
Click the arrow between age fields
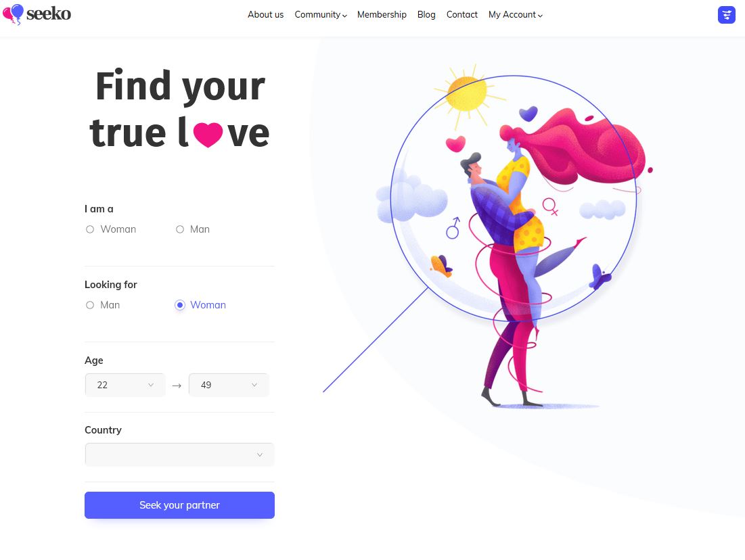tap(177, 386)
